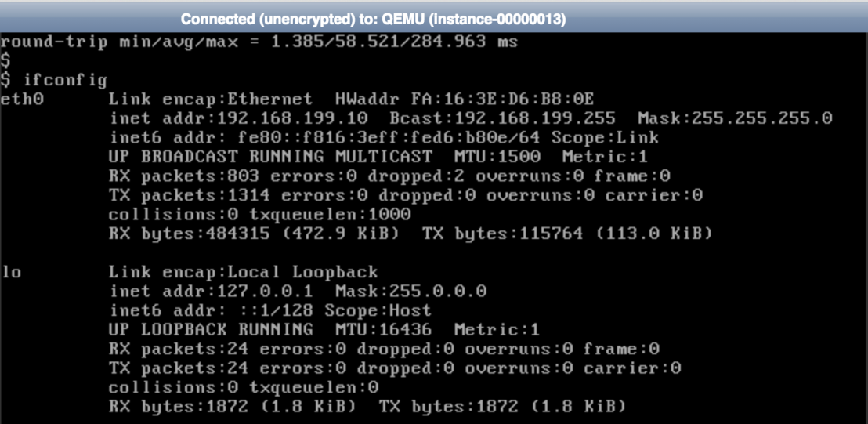Click the Bcast:192.168.199.255 text
The height and width of the screenshot is (424, 868).
[x=502, y=118]
